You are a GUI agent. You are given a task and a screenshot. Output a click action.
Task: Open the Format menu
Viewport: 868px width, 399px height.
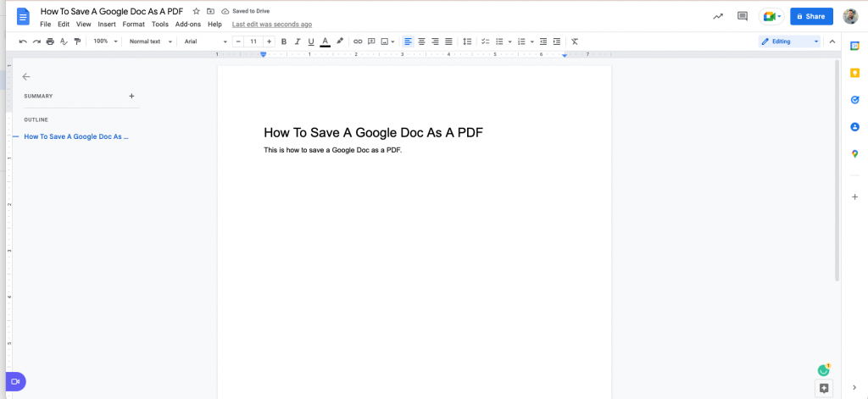(133, 25)
